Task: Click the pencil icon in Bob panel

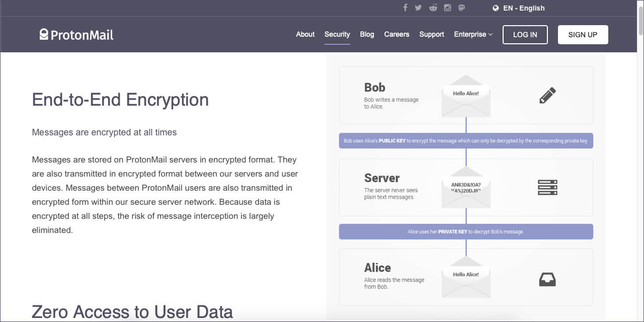Action: tap(547, 96)
